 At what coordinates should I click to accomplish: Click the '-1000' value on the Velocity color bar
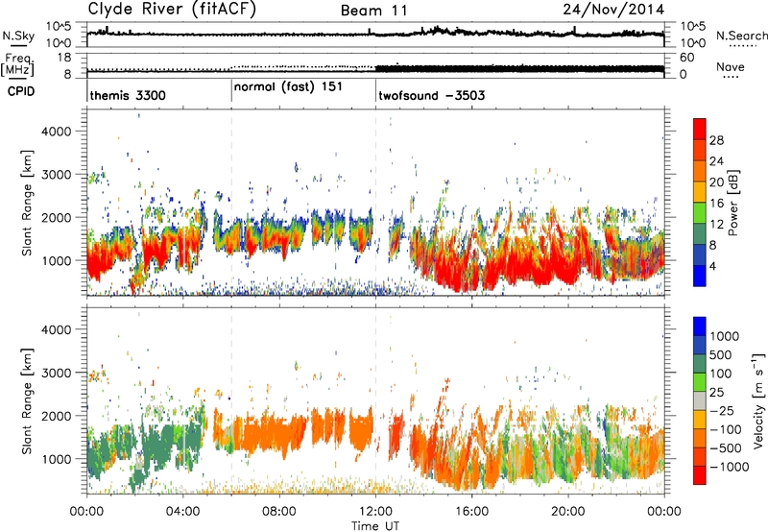[729, 467]
